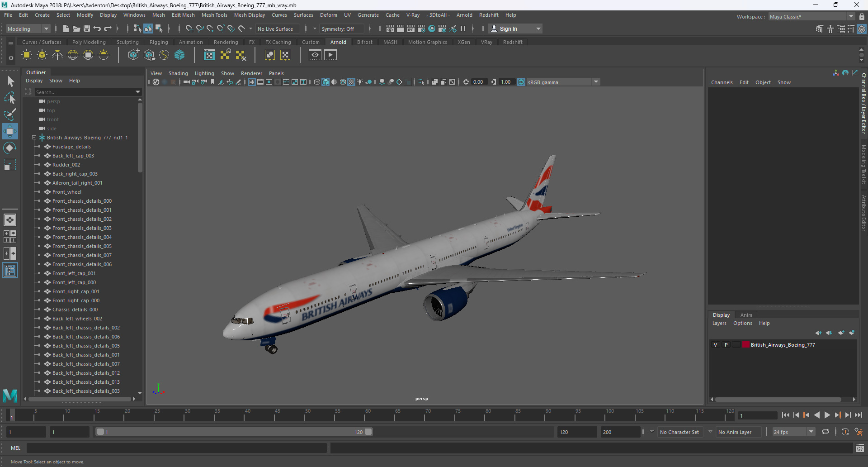Pick the Paint selection tool
Screen dimensions: 868x467
pyautogui.click(x=10, y=114)
